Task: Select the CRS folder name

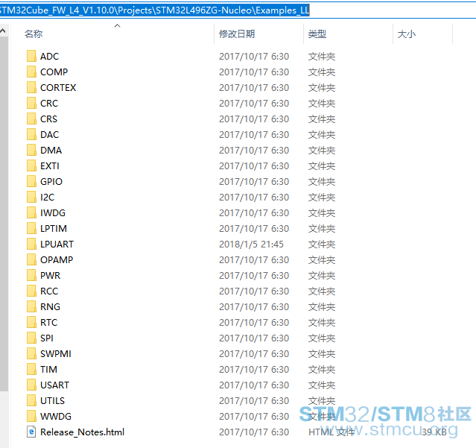Action: click(x=49, y=119)
